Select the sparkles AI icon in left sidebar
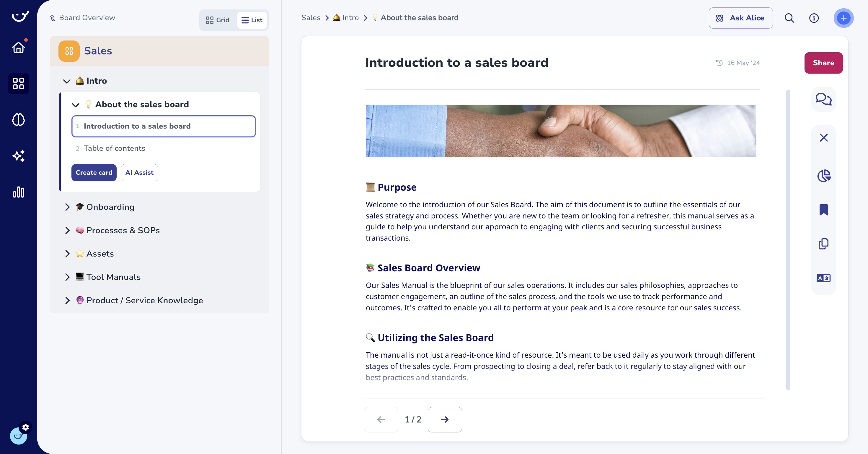Viewport: 868px width, 454px height. [x=19, y=156]
